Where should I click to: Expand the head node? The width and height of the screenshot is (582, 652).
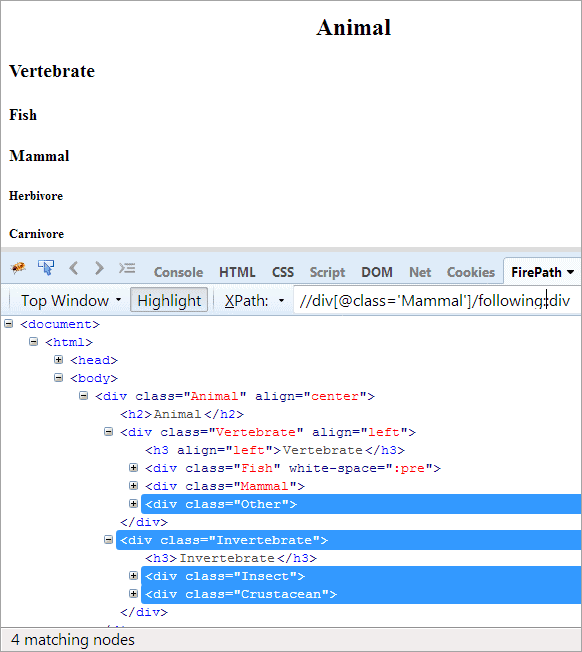click(59, 360)
